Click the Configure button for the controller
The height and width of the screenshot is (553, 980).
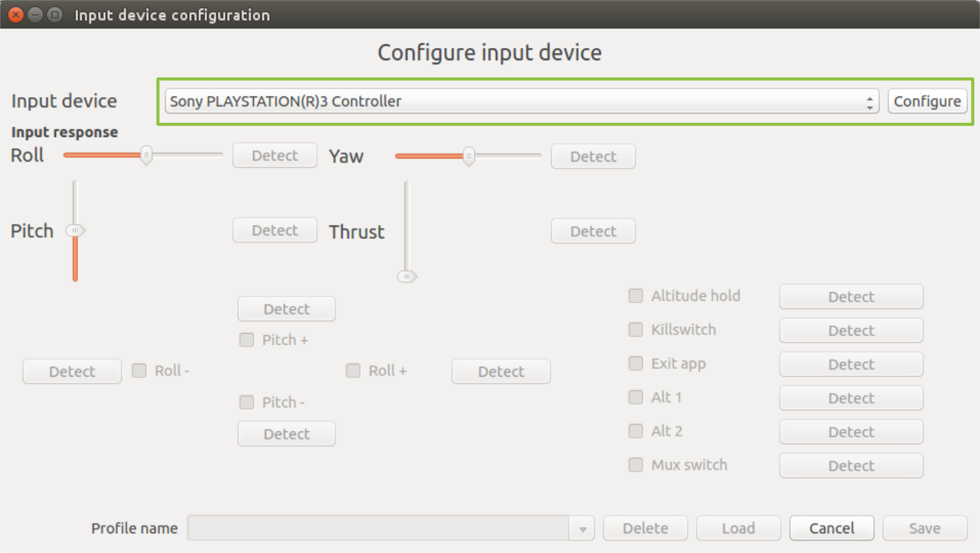[x=927, y=101]
